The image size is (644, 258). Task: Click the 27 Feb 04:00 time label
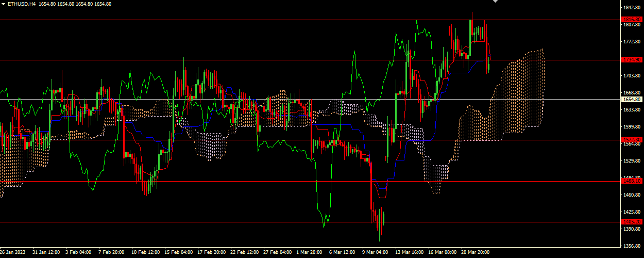click(278, 253)
